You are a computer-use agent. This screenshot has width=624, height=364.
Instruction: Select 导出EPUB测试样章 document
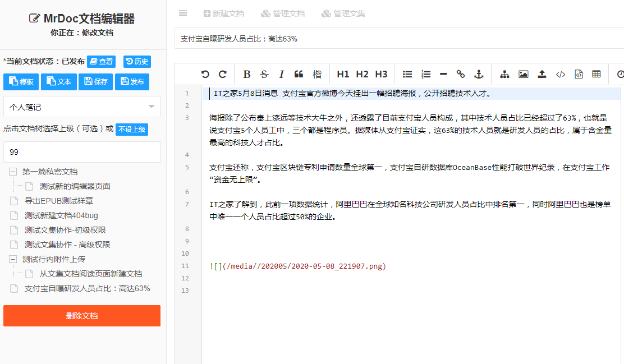(x=59, y=201)
